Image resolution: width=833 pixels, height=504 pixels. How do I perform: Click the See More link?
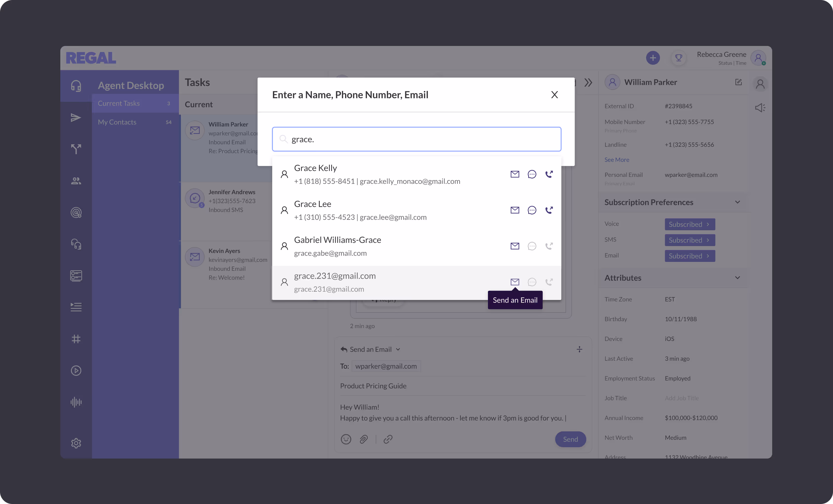(617, 160)
